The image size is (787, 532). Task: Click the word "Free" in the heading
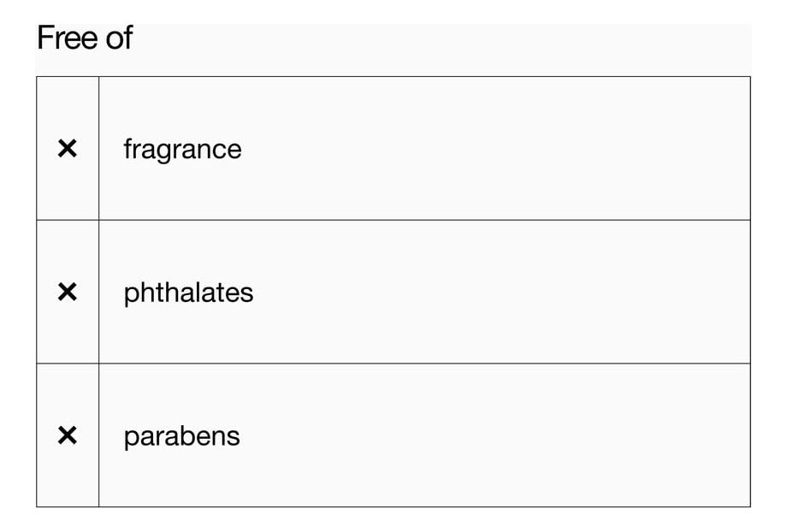[x=65, y=38]
